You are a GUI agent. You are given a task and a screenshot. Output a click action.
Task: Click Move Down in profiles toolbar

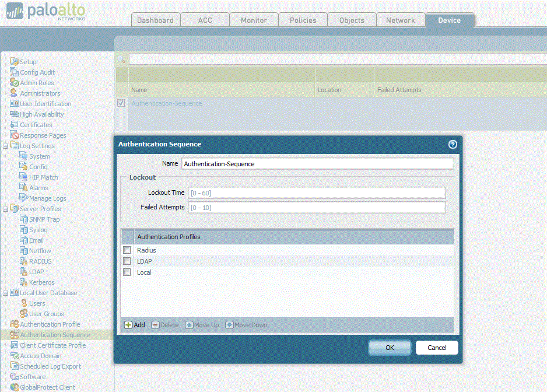tap(246, 325)
